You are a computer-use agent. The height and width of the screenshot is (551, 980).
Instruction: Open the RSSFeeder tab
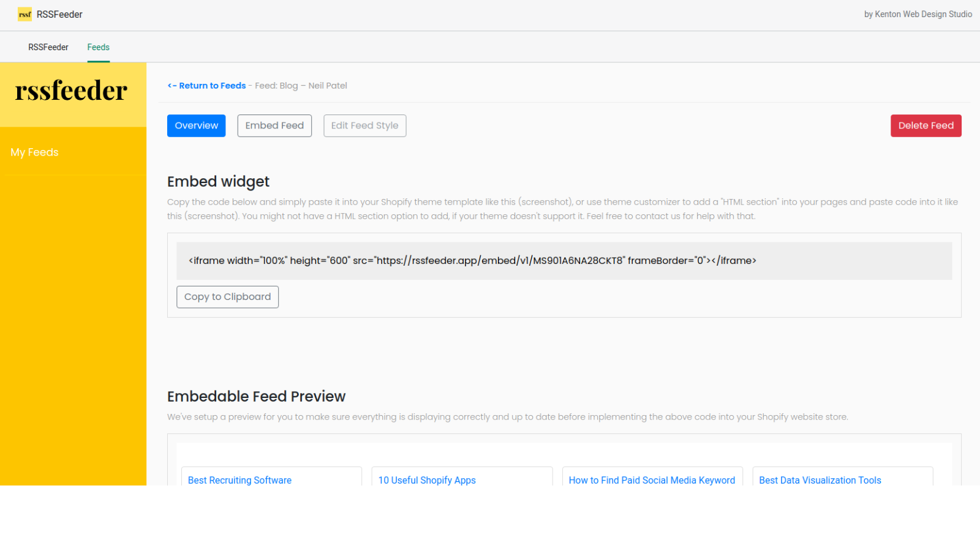coord(48,47)
